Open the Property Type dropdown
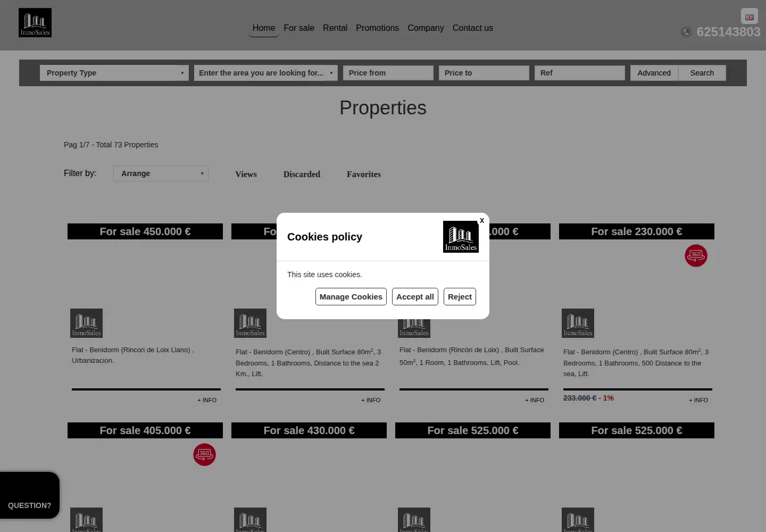 click(x=114, y=73)
